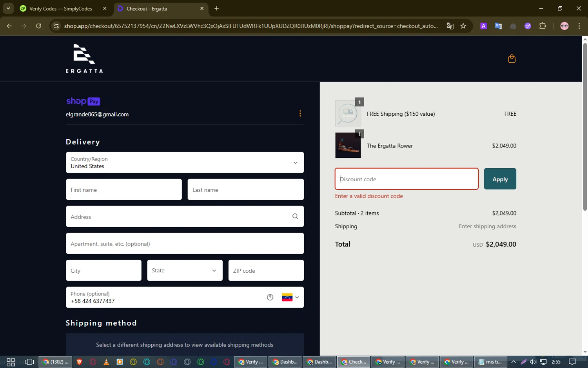This screenshot has height=368, width=588.
Task: Show hidden system tray icons
Action: point(514,362)
